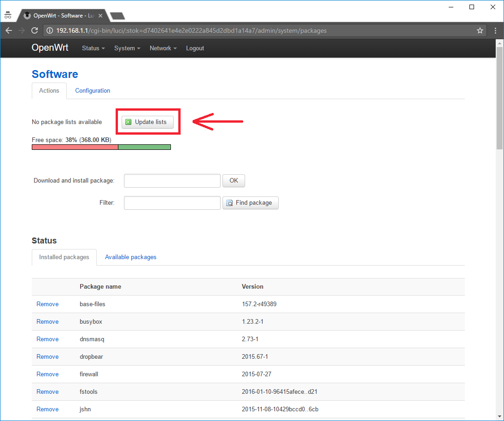Click the dnsmasq version 2.73-1
The image size is (504, 421).
[250, 339]
